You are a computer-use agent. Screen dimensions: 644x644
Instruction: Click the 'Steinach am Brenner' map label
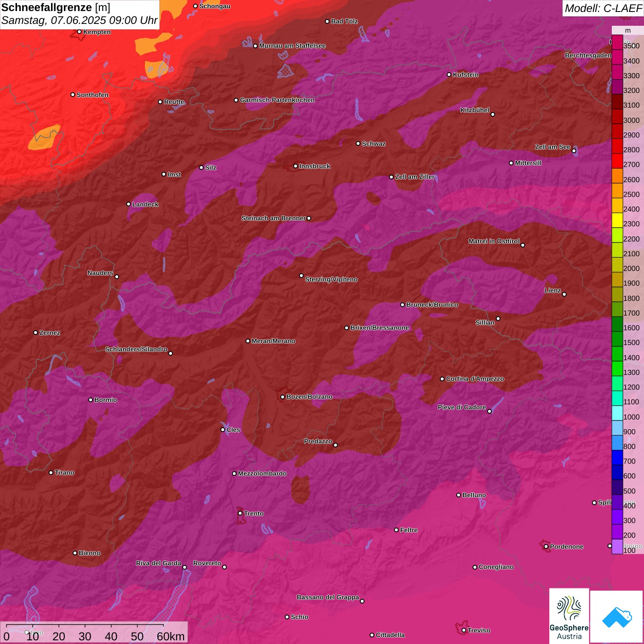click(x=274, y=218)
